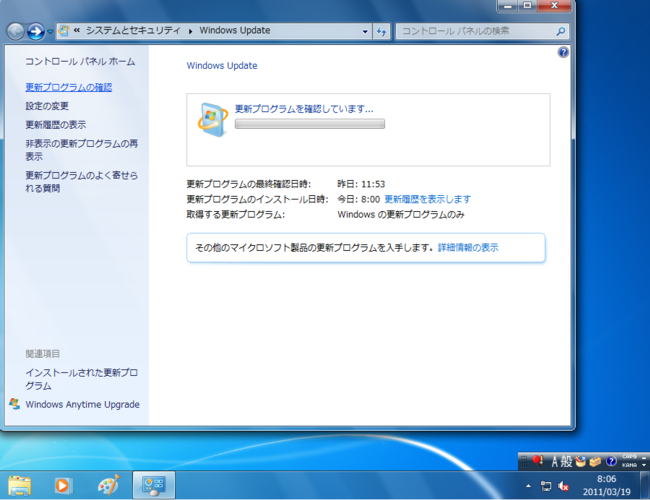650x500 pixels.
Task: Click the Windows Anytime Upgrade flag icon
Action: (15, 404)
